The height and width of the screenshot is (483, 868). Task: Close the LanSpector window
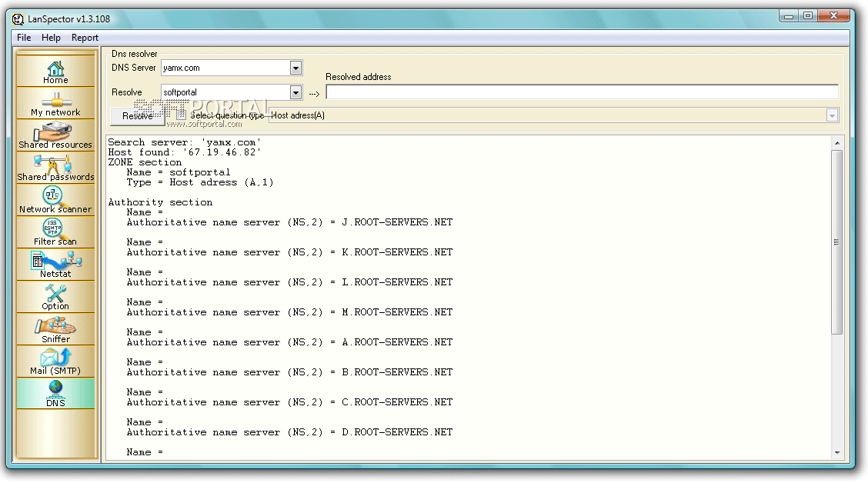click(x=833, y=16)
